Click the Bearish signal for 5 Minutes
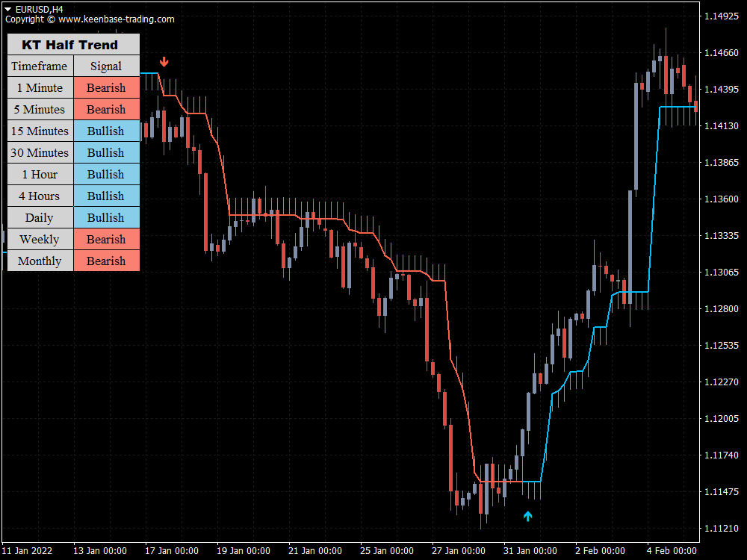747x560 pixels. [107, 109]
